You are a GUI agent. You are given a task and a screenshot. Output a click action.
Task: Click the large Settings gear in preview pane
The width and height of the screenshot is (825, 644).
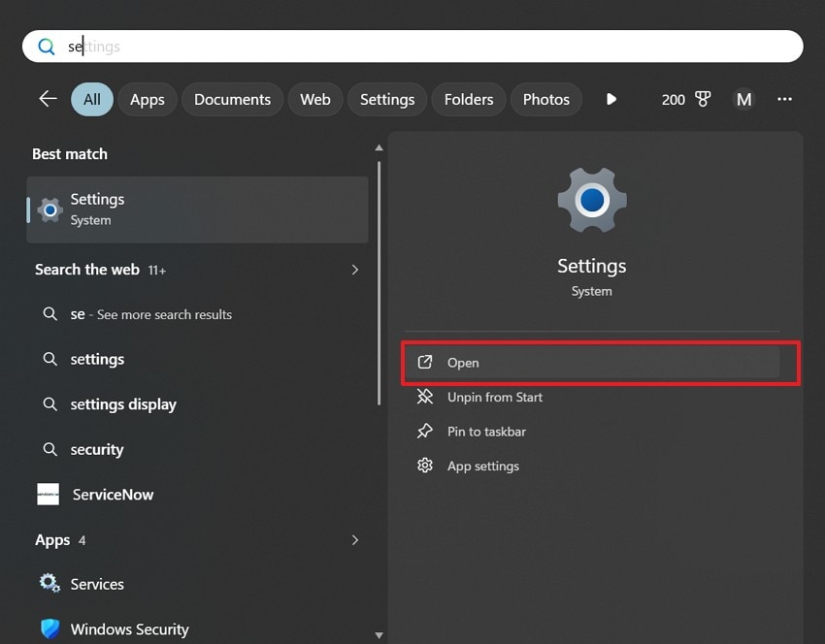pyautogui.click(x=592, y=200)
